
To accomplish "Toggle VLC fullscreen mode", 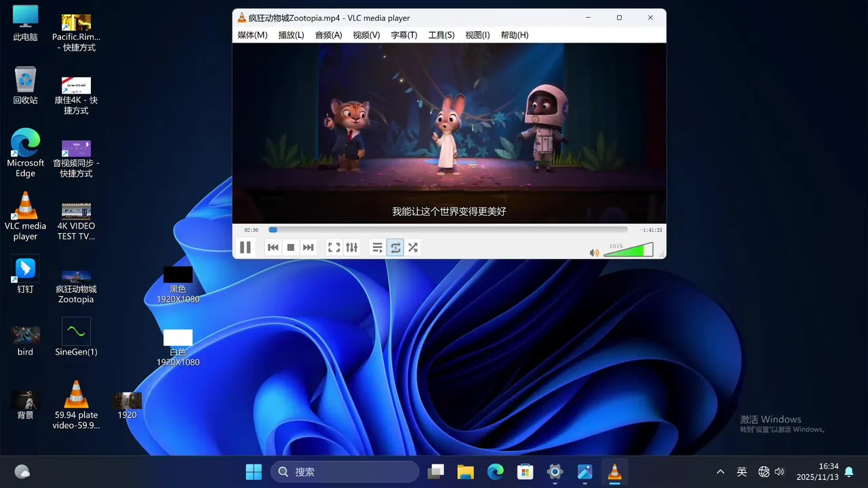I will pyautogui.click(x=334, y=247).
